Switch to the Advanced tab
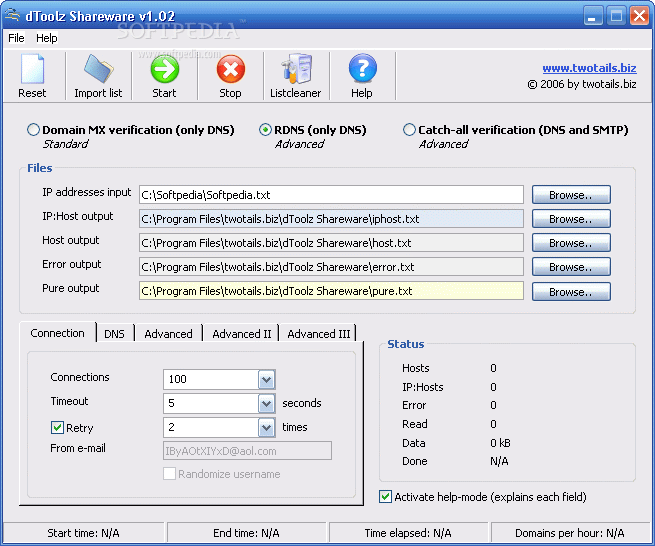The height and width of the screenshot is (546, 655). (168, 334)
